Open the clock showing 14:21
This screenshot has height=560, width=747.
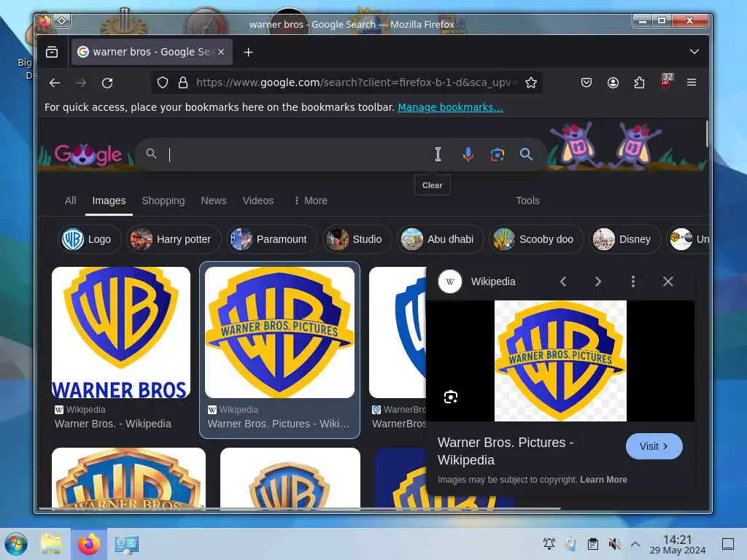[678, 544]
